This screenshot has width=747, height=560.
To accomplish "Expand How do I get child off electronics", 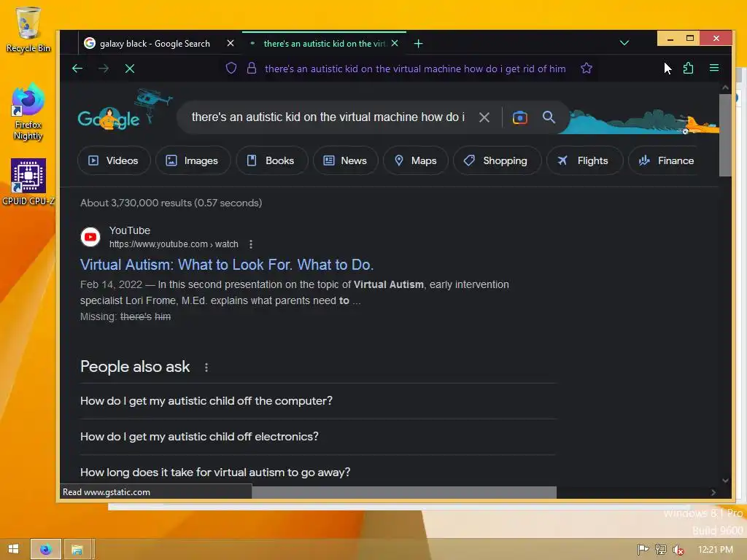I will point(318,437).
